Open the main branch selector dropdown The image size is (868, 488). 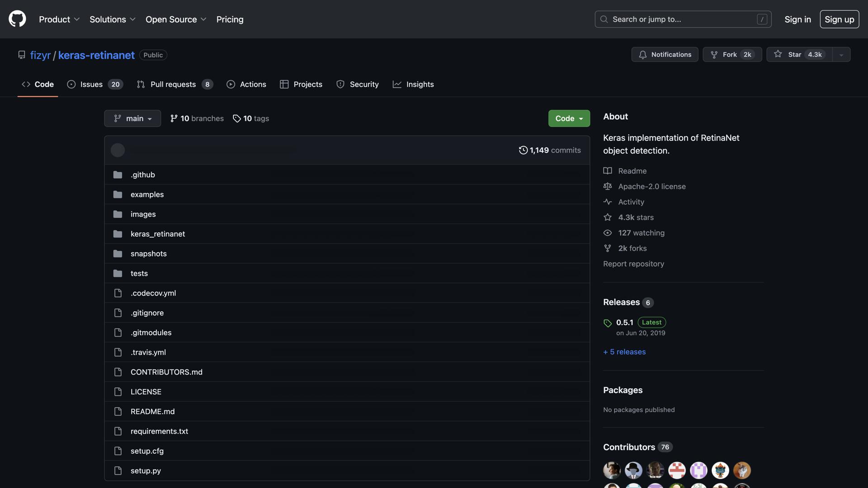pyautogui.click(x=132, y=118)
